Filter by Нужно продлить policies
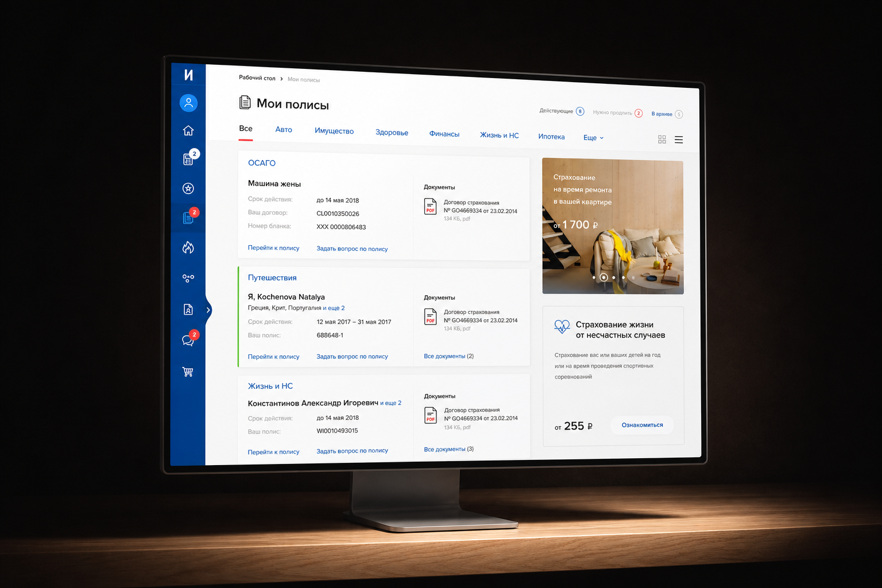882x588 pixels. (x=617, y=113)
